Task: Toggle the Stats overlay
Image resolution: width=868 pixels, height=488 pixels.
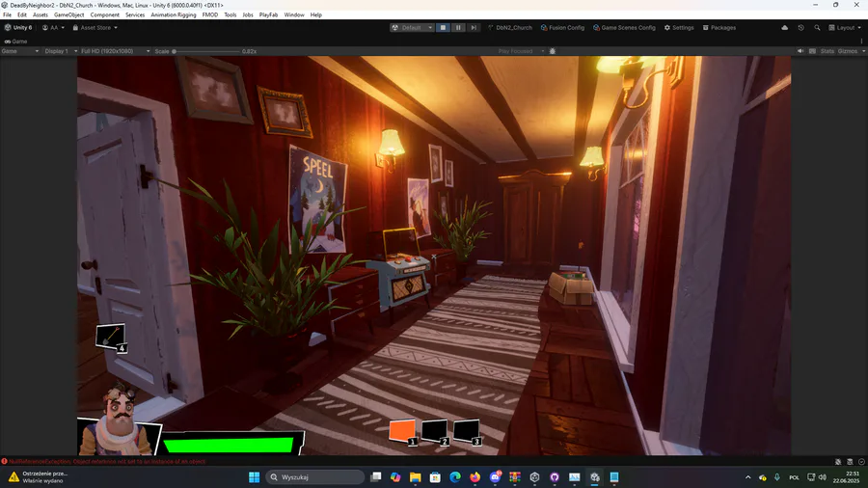Action: [x=827, y=51]
